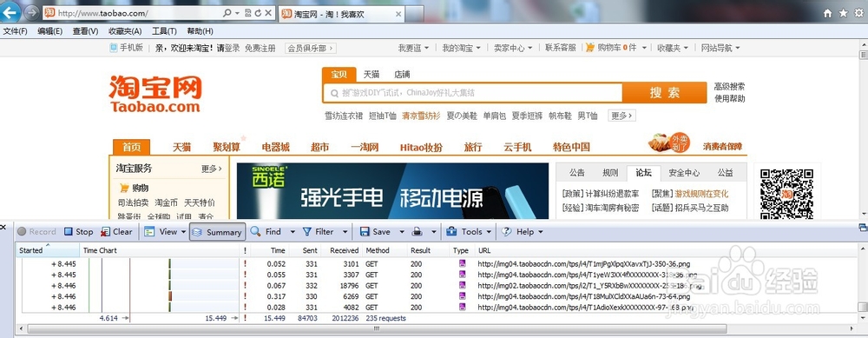Refresh the page with the reload icon

tap(258, 12)
